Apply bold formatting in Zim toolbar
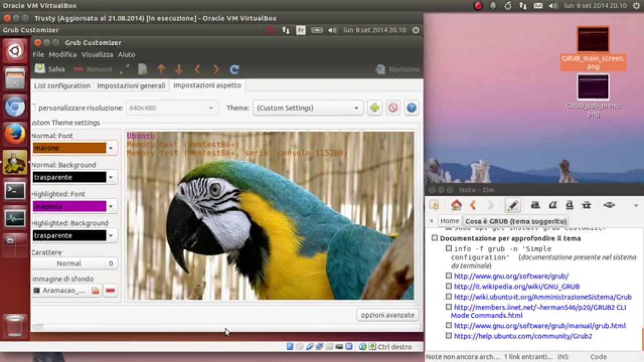 tap(535, 205)
